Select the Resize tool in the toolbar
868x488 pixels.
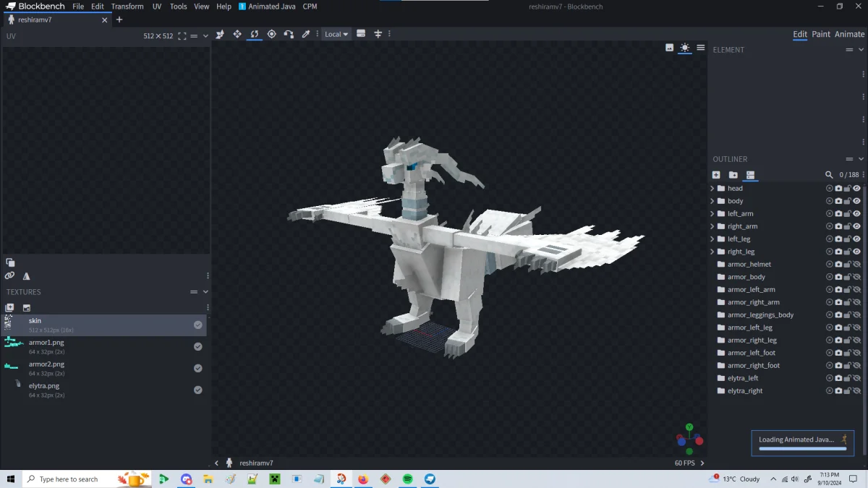237,34
